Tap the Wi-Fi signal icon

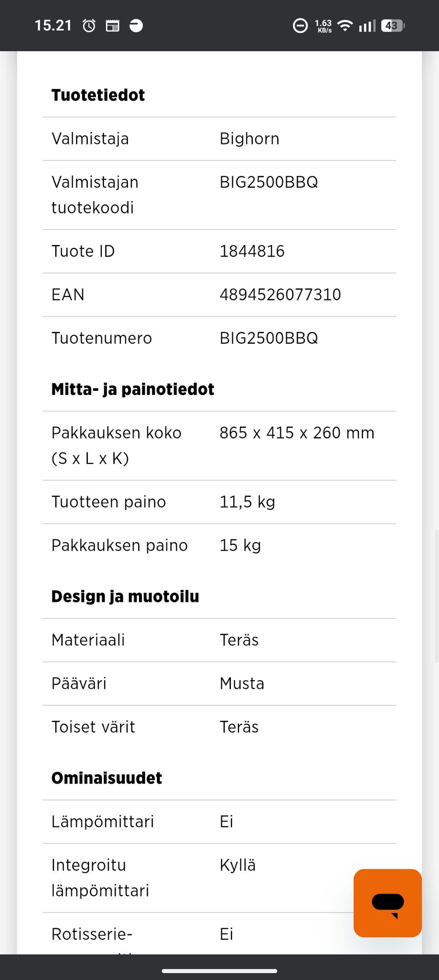pos(345,26)
